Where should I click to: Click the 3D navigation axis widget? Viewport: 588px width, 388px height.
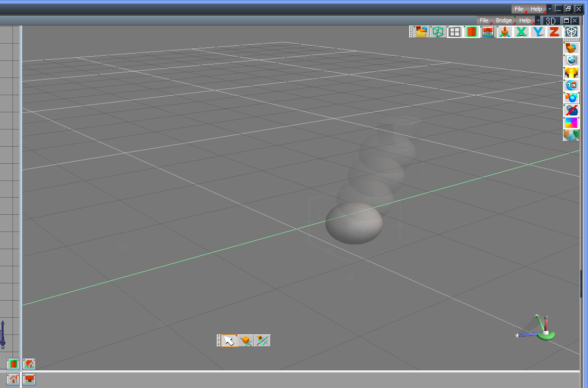(535, 328)
